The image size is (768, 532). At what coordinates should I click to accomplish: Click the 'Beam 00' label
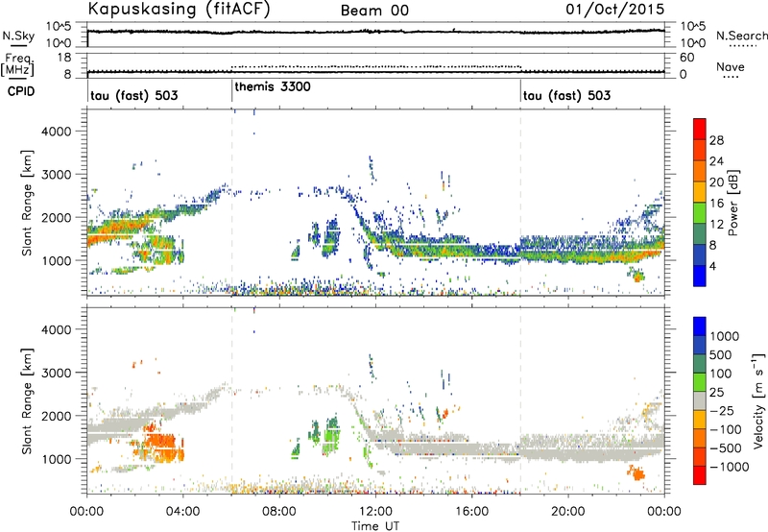click(374, 11)
